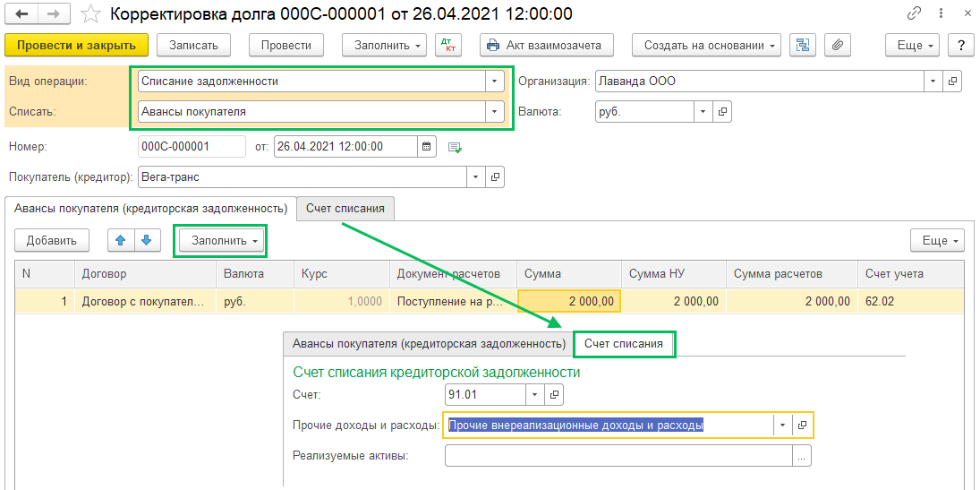Open the Покупатель field's linked item
The width and height of the screenshot is (980, 490).
[495, 177]
